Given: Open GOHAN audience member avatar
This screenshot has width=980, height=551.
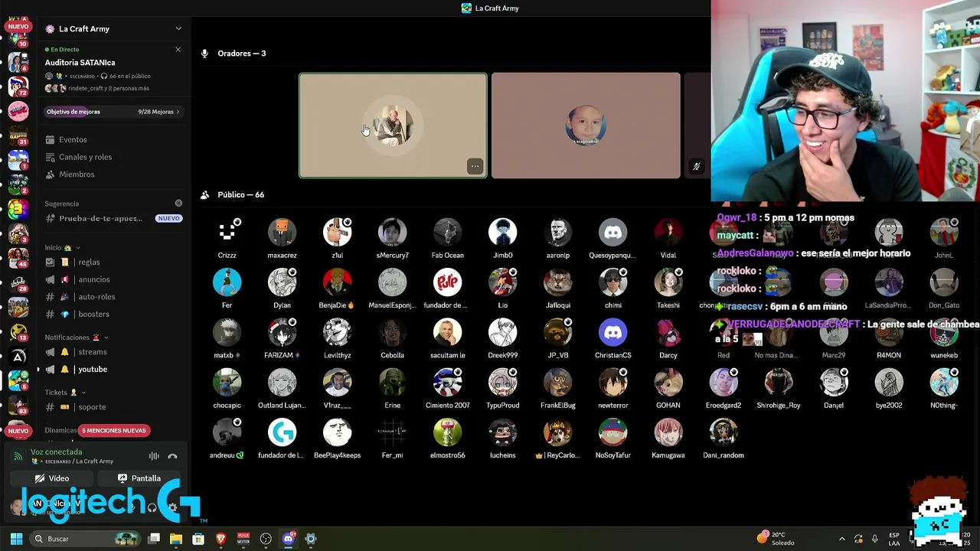Looking at the screenshot, I should click(668, 383).
